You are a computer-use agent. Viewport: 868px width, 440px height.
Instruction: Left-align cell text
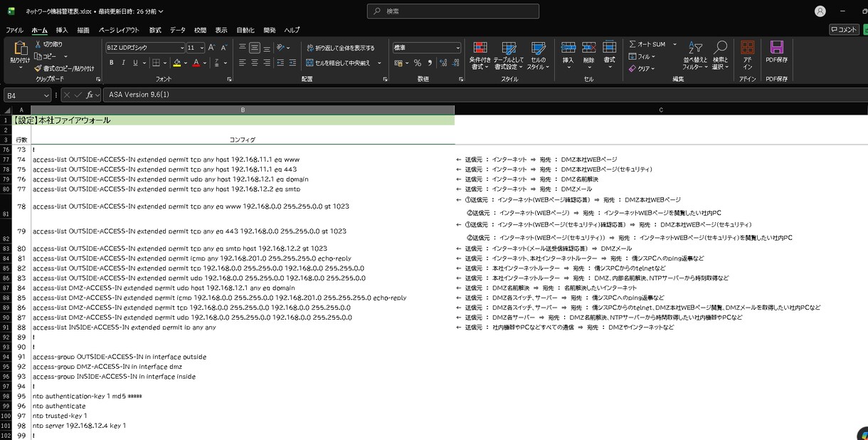(x=243, y=63)
